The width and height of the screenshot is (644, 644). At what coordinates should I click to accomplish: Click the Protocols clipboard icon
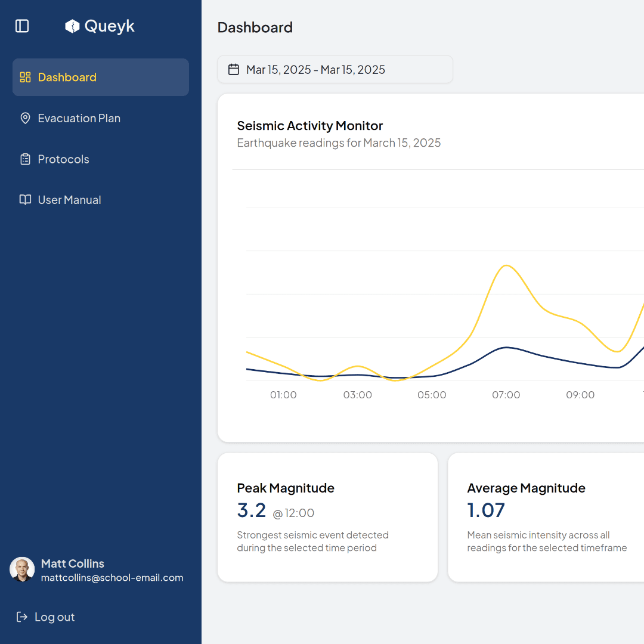click(x=25, y=159)
